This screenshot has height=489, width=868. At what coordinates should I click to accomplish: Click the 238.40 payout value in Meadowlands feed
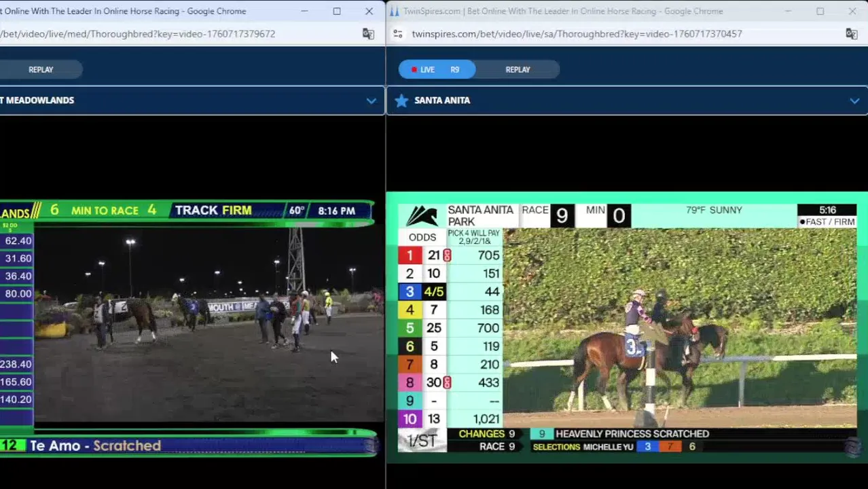click(x=16, y=364)
